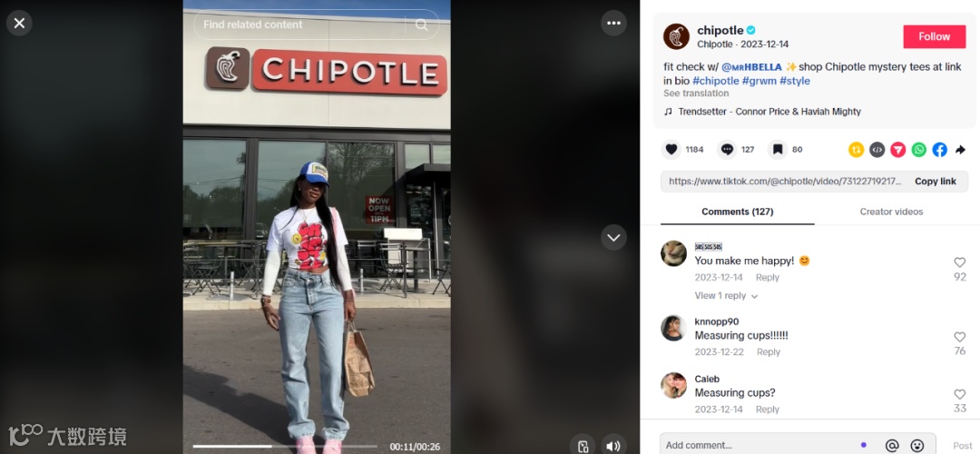Share video to WhatsApp
Viewport: 980px width, 454px height.
(x=918, y=150)
